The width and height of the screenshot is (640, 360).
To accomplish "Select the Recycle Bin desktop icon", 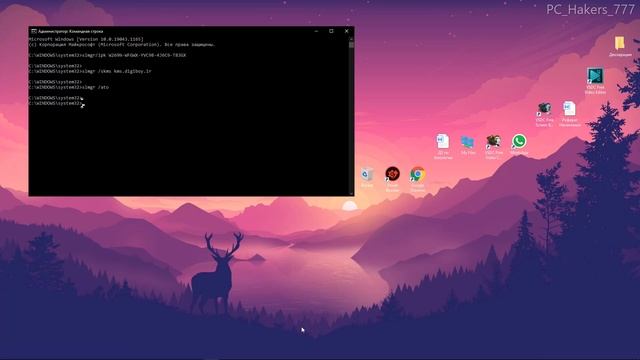I will (367, 176).
